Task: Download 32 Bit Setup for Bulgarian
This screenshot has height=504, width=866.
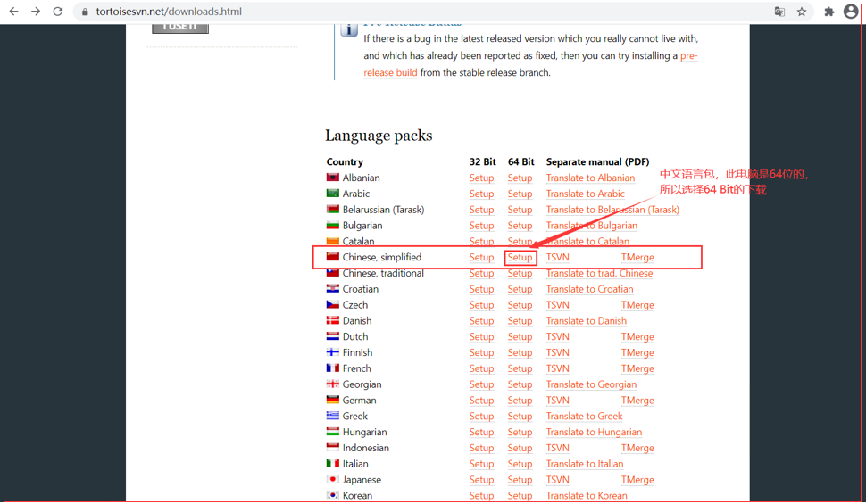Action: [481, 226]
